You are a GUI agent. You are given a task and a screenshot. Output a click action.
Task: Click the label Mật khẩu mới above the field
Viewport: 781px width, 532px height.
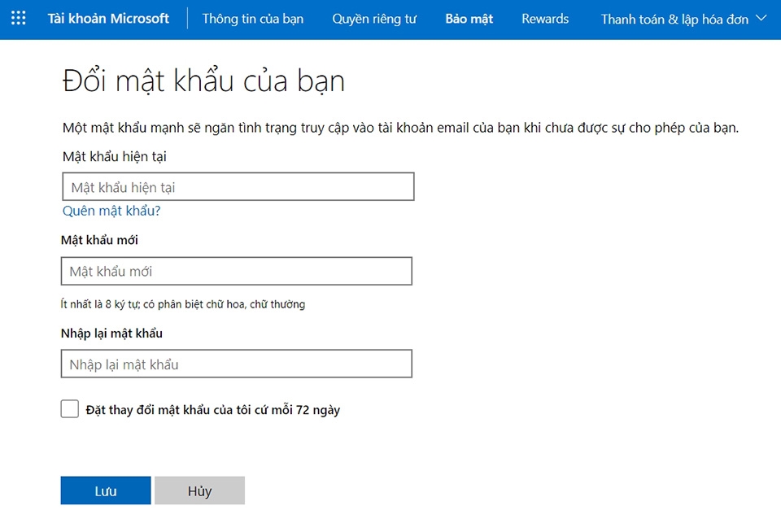pos(99,240)
